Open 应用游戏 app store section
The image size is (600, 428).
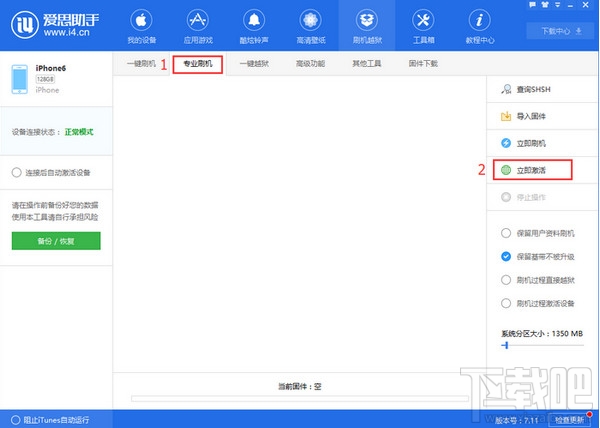point(198,27)
